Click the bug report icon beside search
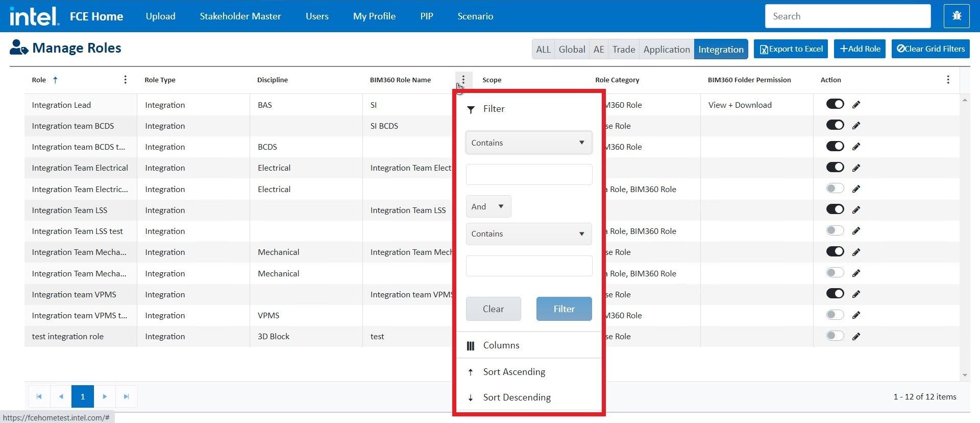Screen dimensions: 980x423 (x=957, y=16)
